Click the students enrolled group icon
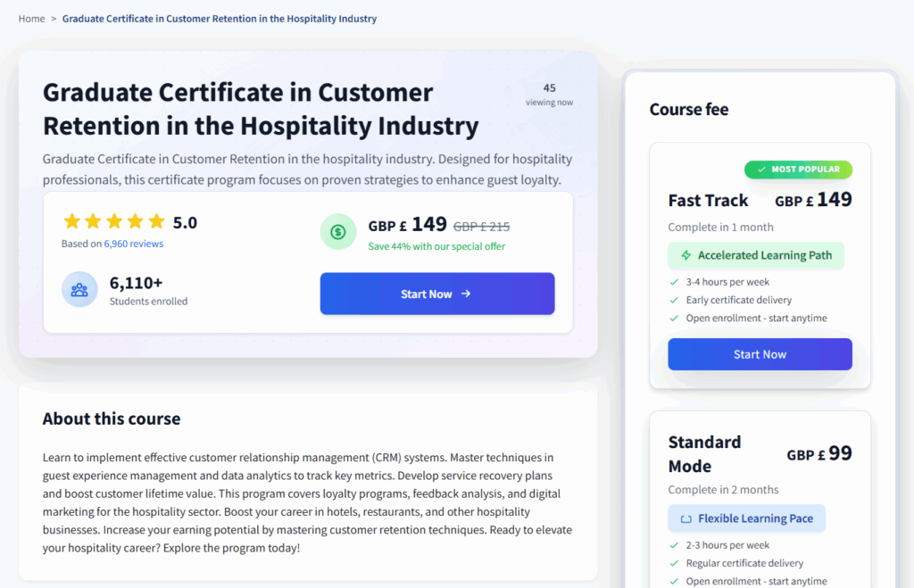914x588 pixels. (x=79, y=289)
